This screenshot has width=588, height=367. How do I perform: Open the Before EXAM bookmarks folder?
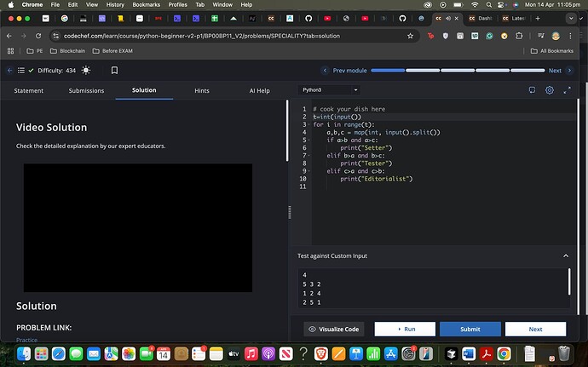[x=112, y=50]
